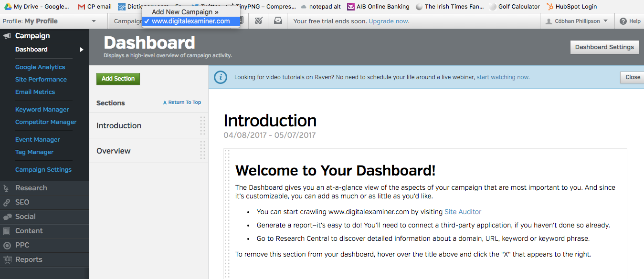Click the Campaign megaphone icon
This screenshot has width=644, height=279.
tap(7, 36)
